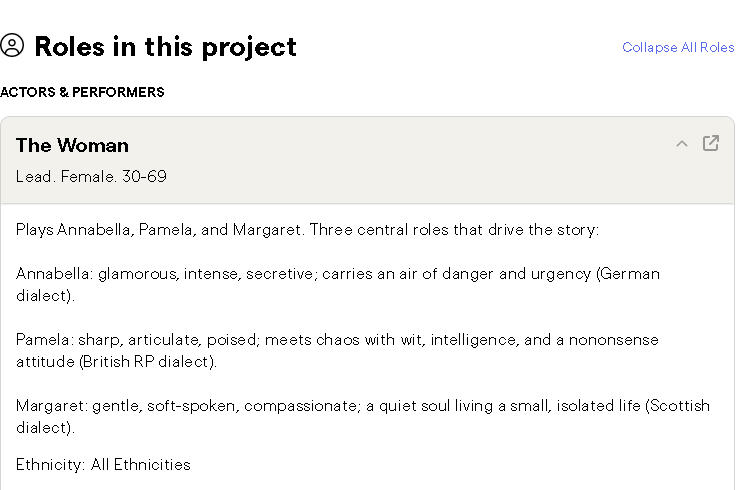This screenshot has width=736, height=490.
Task: Click the Annabella character description paragraph
Action: click(300, 273)
